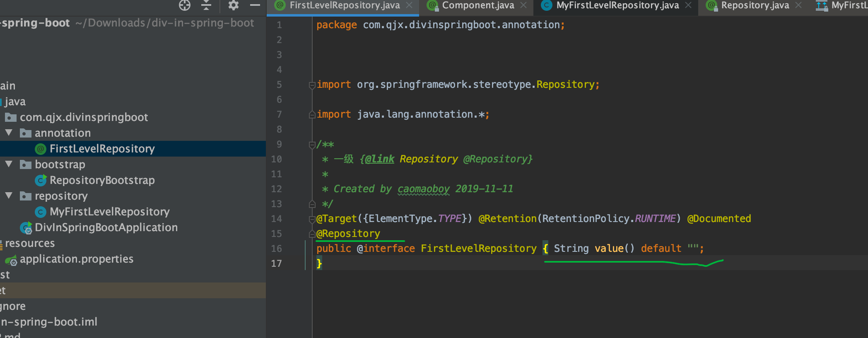Select the java source folder
868x338 pixels.
(15, 101)
